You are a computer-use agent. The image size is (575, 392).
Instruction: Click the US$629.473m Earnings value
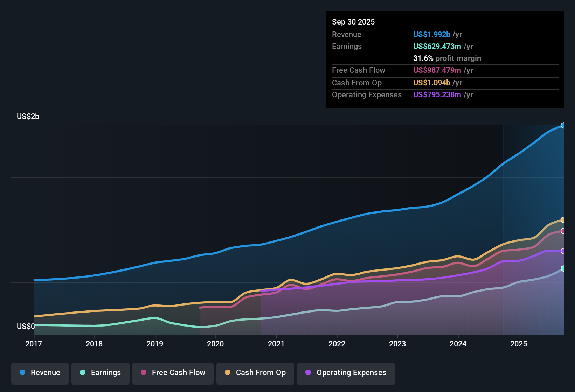[437, 46]
